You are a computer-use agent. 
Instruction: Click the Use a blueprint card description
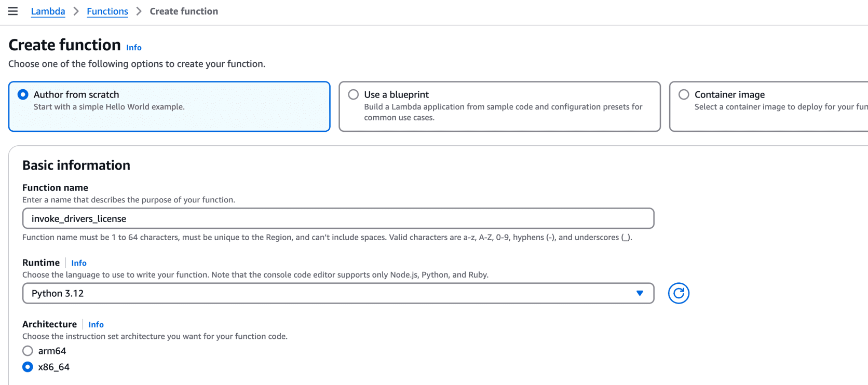(x=503, y=112)
